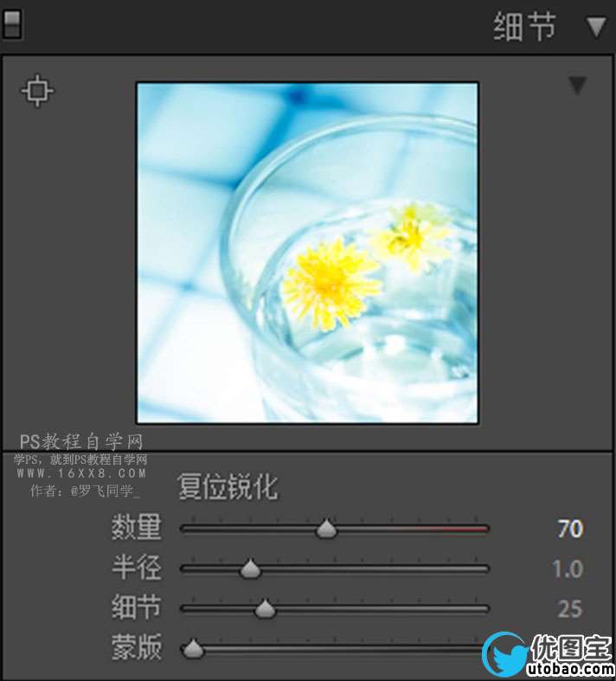616x681 pixels.
Task: Select the detail zoom target picker icon
Action: tap(37, 91)
